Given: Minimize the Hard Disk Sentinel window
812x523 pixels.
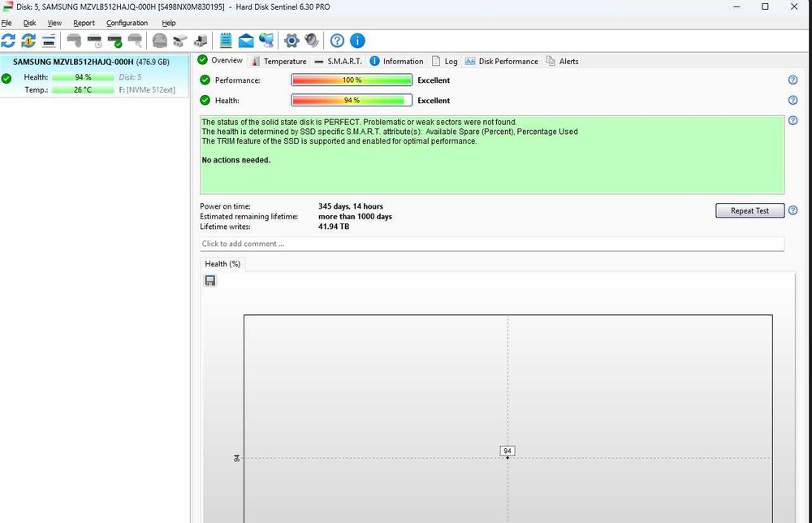Looking at the screenshot, I should coord(736,6).
